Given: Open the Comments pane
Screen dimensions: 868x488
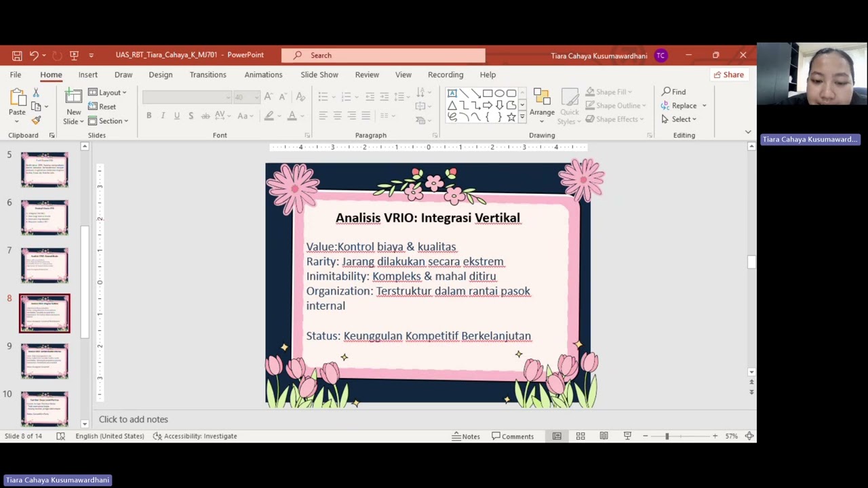Looking at the screenshot, I should pos(513,436).
